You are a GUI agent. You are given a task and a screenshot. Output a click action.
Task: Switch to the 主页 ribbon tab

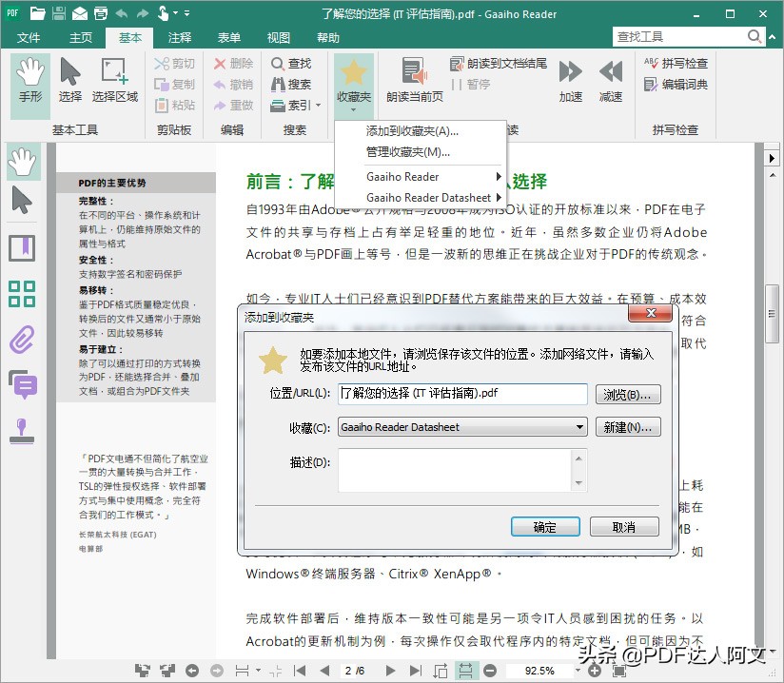pos(81,37)
